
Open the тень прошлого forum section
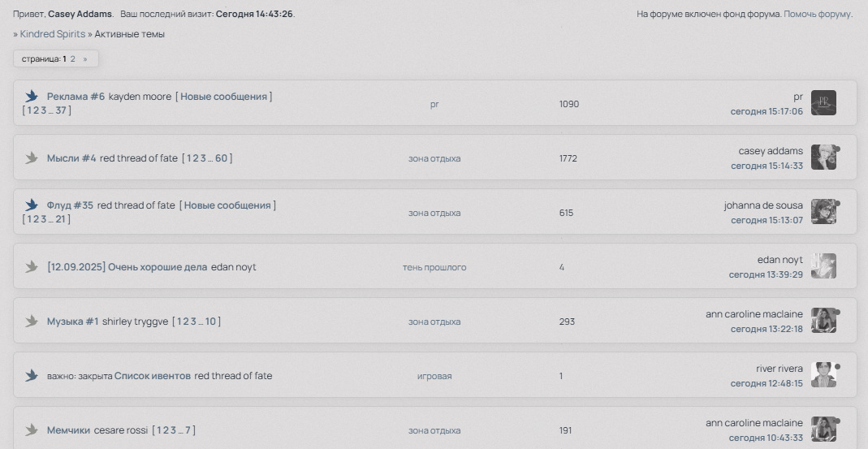434,267
